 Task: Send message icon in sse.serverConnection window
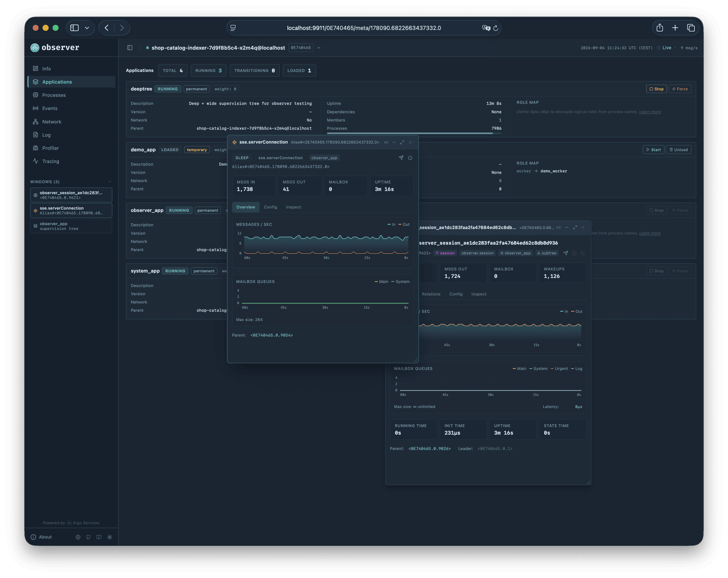click(401, 158)
